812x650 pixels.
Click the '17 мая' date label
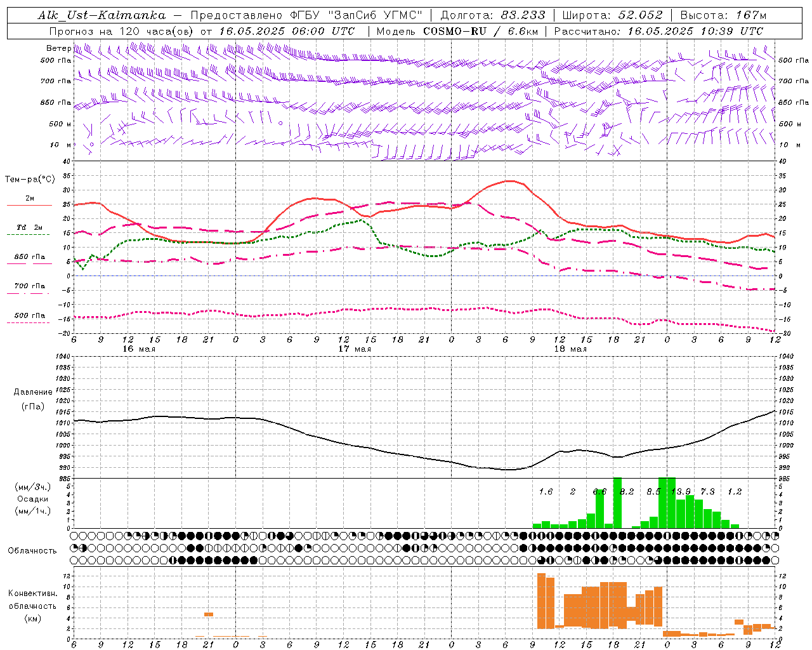click(x=354, y=348)
